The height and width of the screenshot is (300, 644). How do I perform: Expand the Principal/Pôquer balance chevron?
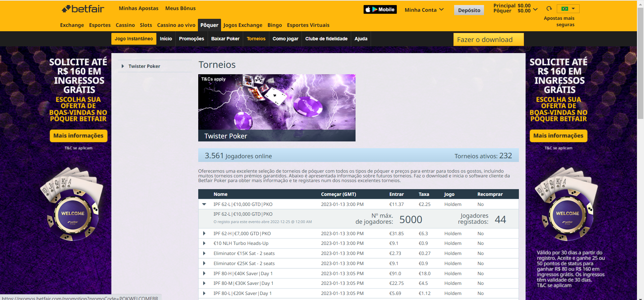pyautogui.click(x=535, y=9)
